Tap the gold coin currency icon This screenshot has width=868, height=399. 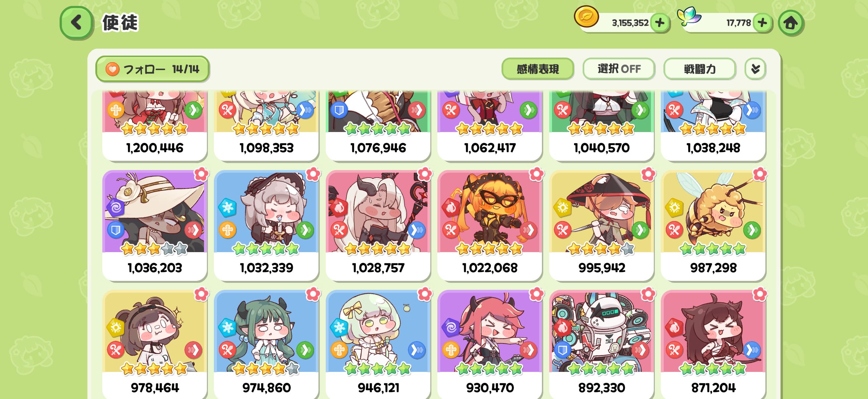point(586,17)
